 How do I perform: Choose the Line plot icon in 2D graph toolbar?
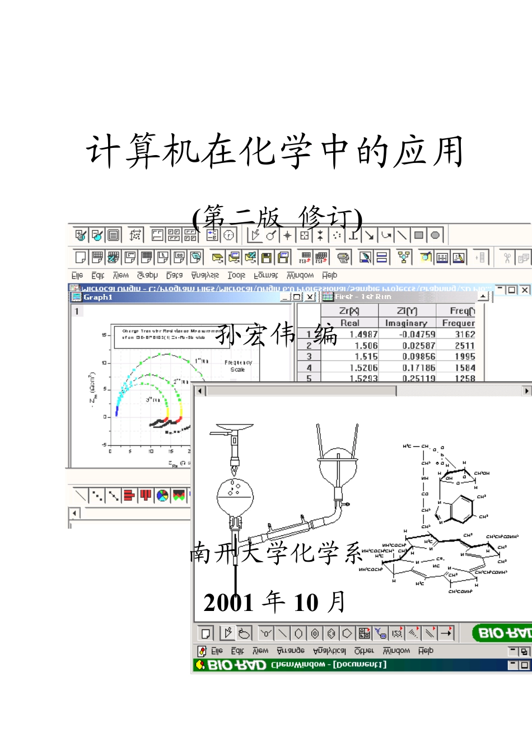tap(81, 495)
